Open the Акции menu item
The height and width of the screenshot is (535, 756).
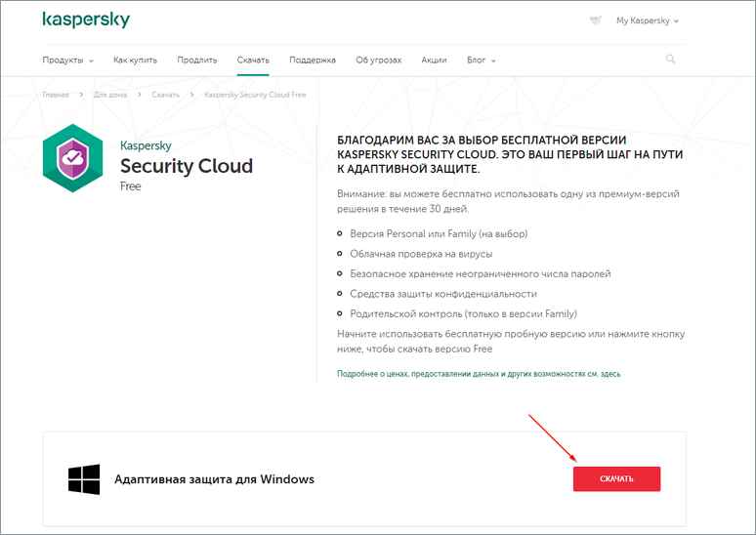434,61
